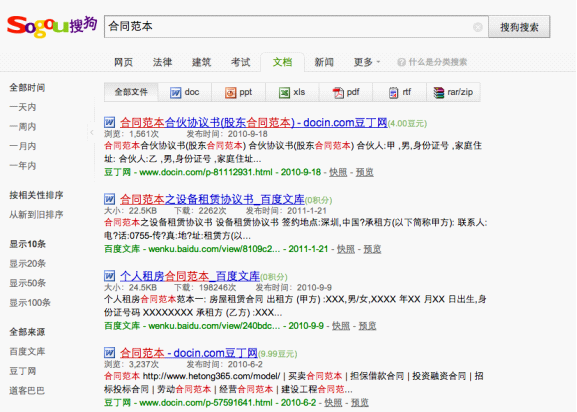577x412 pixels.
Task: Open 个人租房合同范本_百度文库 result
Action: tap(190, 276)
